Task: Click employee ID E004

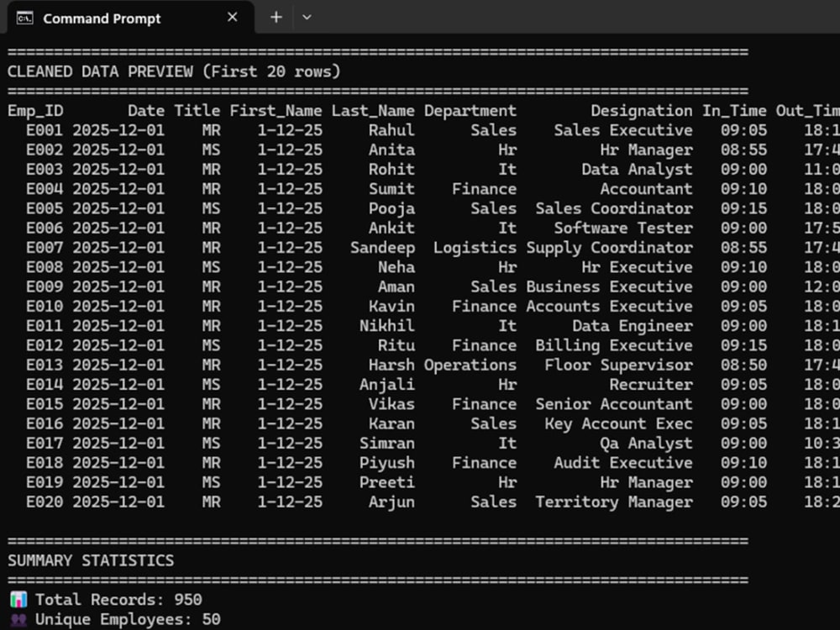Action: [45, 189]
